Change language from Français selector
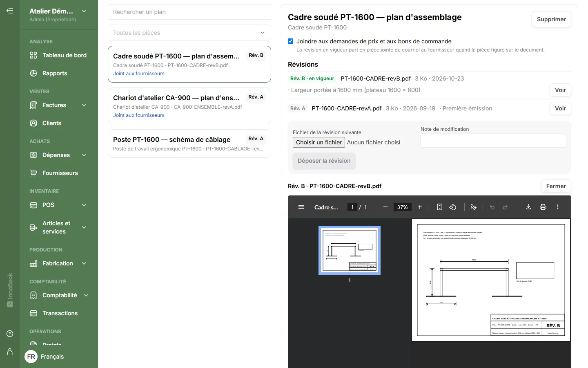The width and height of the screenshot is (588, 368). (x=44, y=357)
